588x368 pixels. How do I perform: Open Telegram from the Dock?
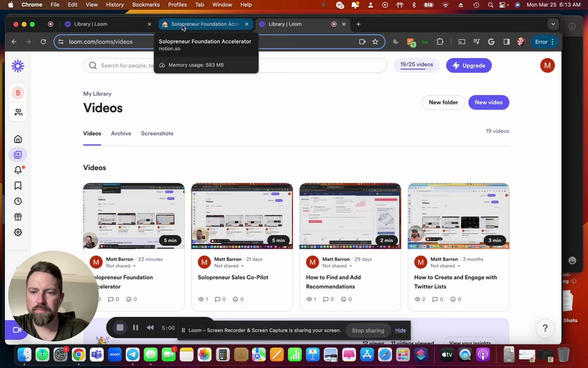click(x=133, y=355)
